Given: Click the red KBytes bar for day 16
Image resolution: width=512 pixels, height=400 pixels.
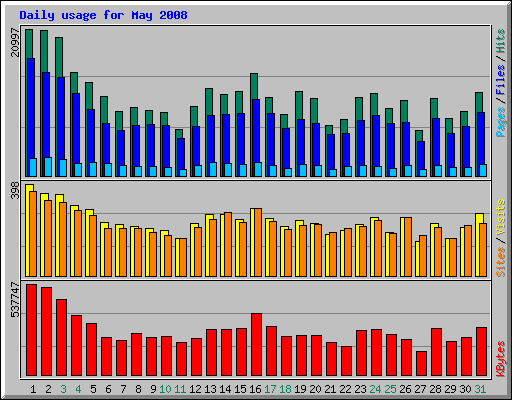Looking at the screenshot, I should point(256,345).
